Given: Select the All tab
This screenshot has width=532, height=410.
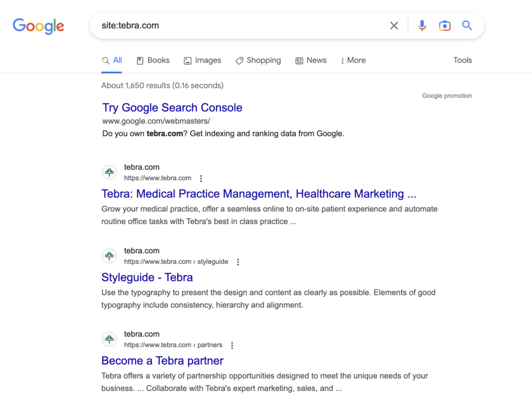Looking at the screenshot, I should (112, 60).
